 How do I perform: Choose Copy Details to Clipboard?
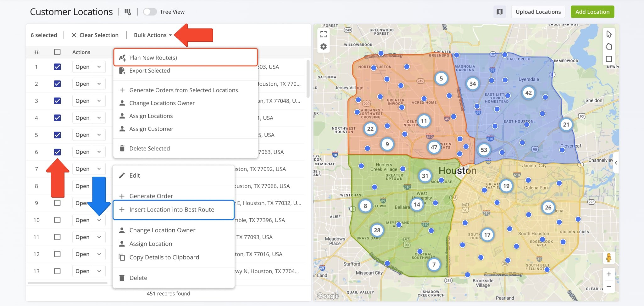174,257
